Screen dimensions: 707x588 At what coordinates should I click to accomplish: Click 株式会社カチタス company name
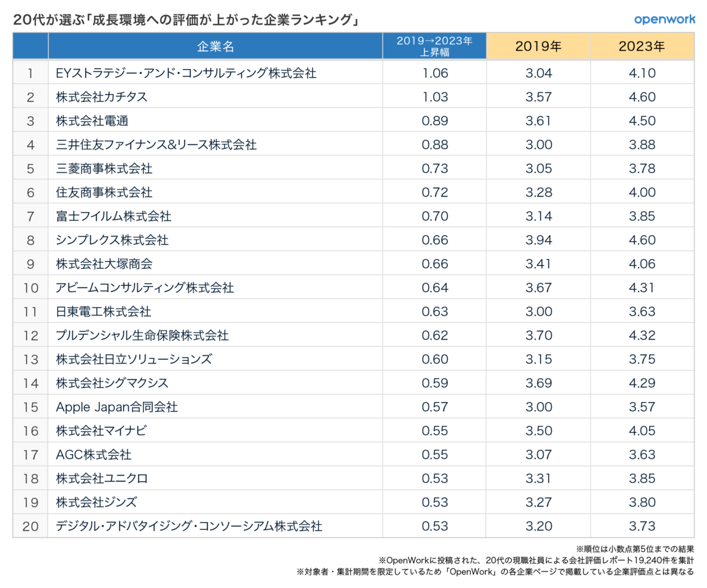click(102, 97)
